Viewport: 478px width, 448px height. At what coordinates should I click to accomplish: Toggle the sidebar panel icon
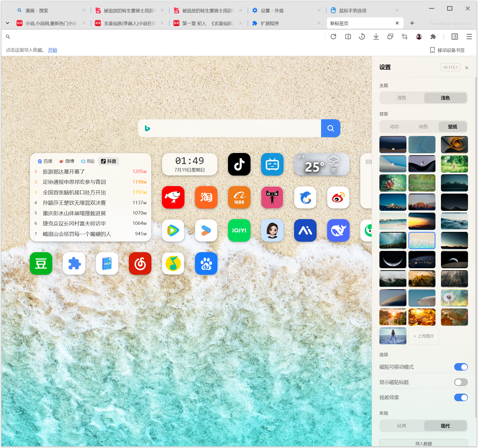[454, 37]
